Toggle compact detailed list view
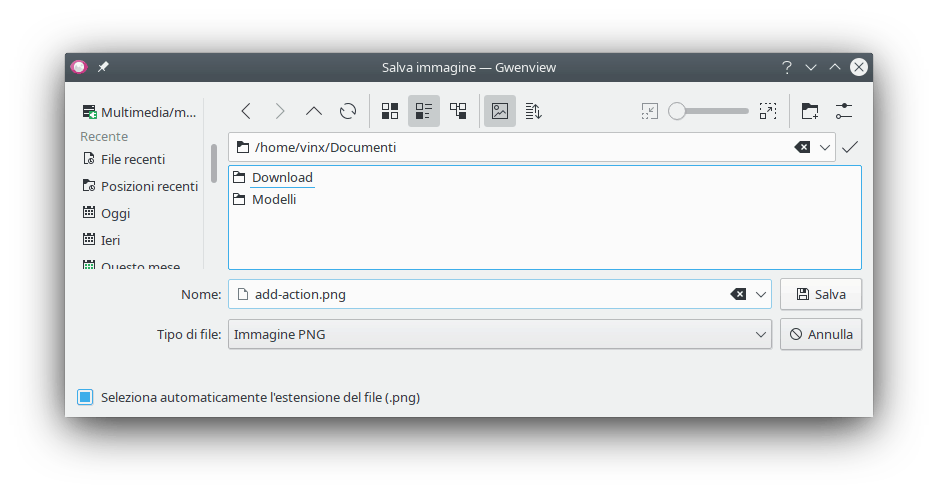Image resolution: width=938 pixels, height=494 pixels. (x=424, y=111)
